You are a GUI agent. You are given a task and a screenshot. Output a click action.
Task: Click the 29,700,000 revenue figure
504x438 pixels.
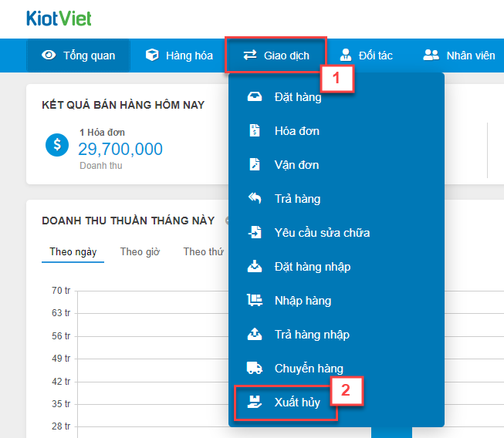(x=120, y=149)
